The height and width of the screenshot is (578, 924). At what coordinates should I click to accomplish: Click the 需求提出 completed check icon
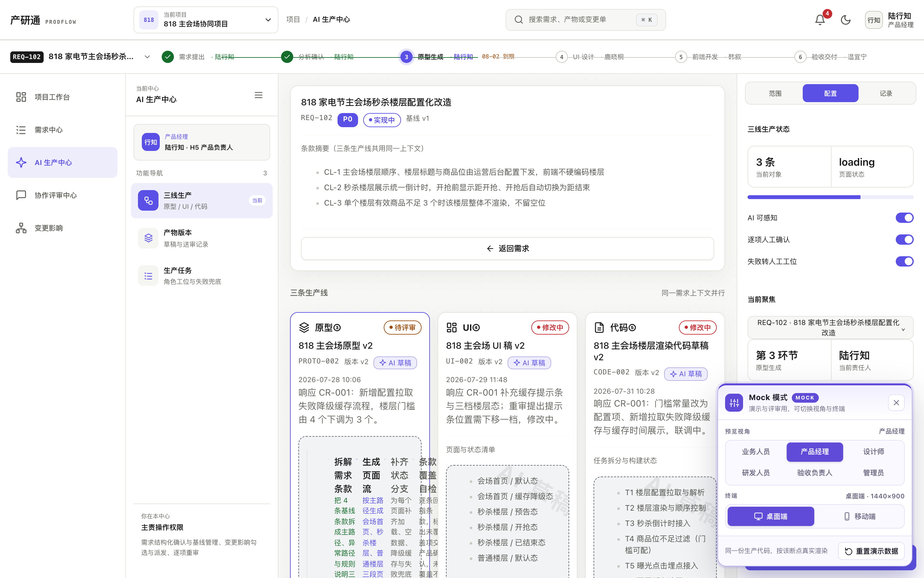[167, 57]
